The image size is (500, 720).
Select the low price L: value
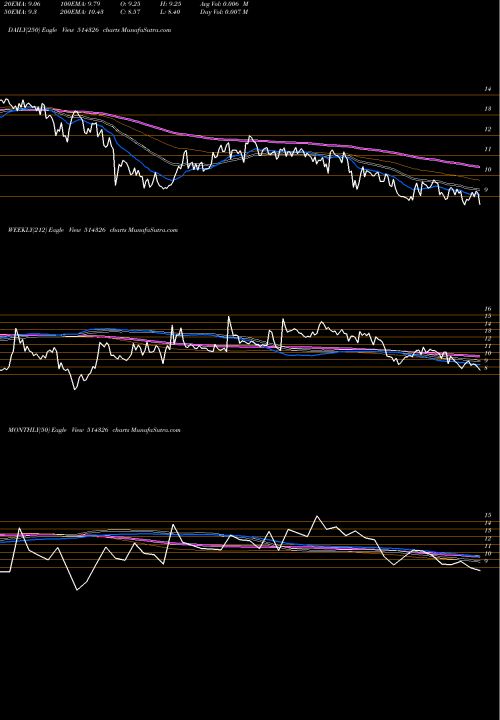point(170,12)
